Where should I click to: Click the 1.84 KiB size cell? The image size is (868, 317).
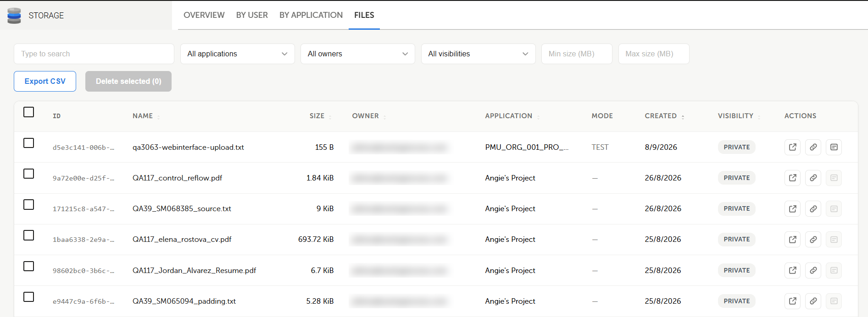(320, 178)
